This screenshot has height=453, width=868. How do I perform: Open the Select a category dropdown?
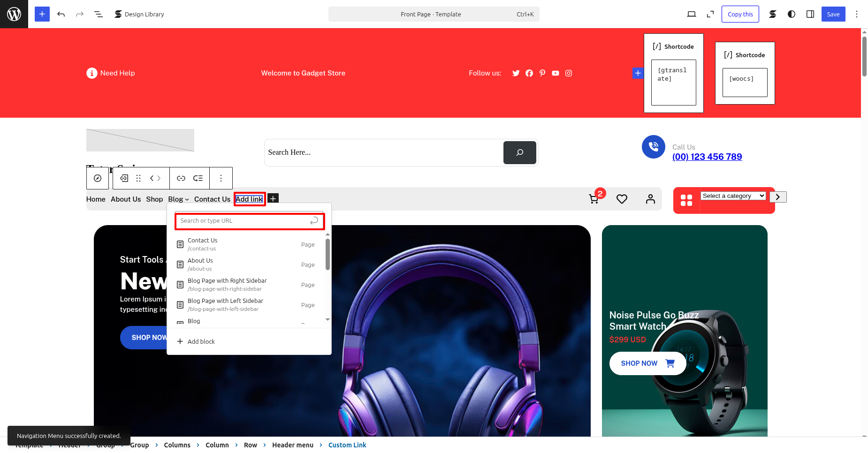point(733,196)
